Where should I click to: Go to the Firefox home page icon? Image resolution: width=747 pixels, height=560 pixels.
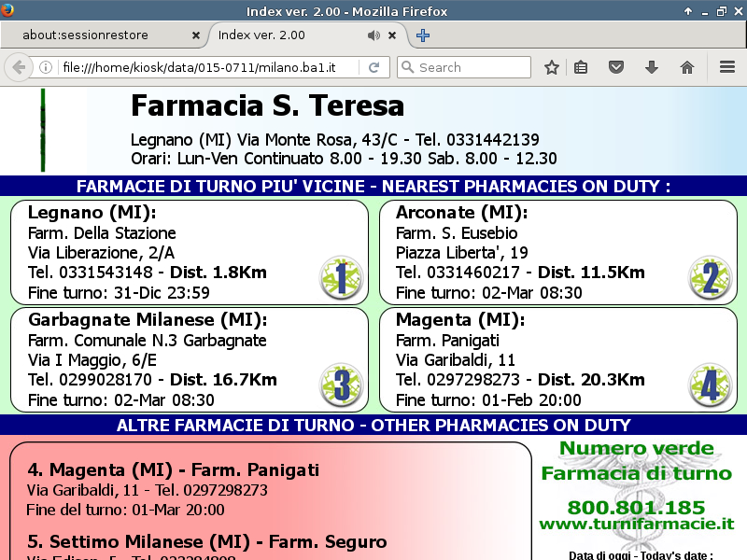pyautogui.click(x=687, y=67)
